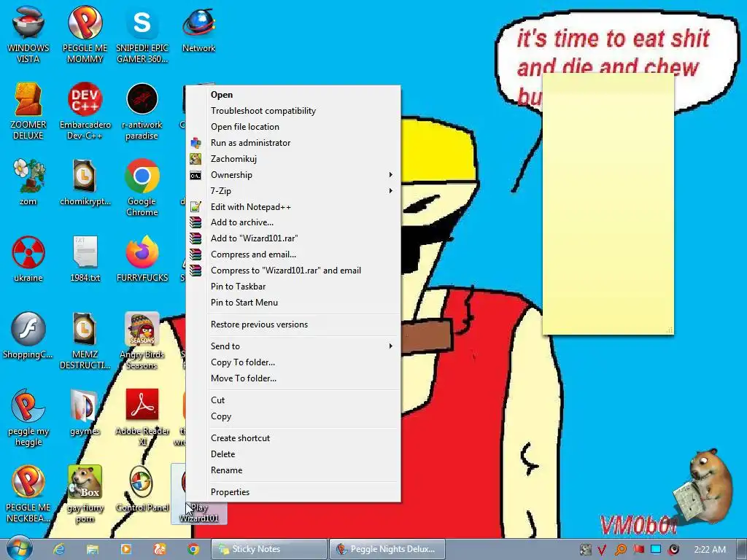Click the orange magnifier tray icon
Image resolution: width=747 pixels, height=560 pixels.
[620, 550]
